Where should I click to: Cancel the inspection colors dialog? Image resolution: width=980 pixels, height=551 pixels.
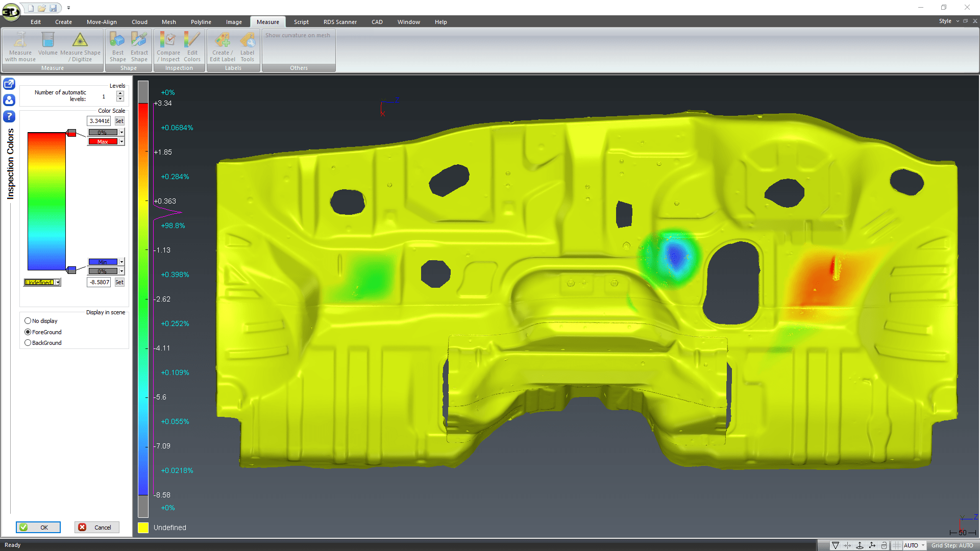tap(97, 528)
